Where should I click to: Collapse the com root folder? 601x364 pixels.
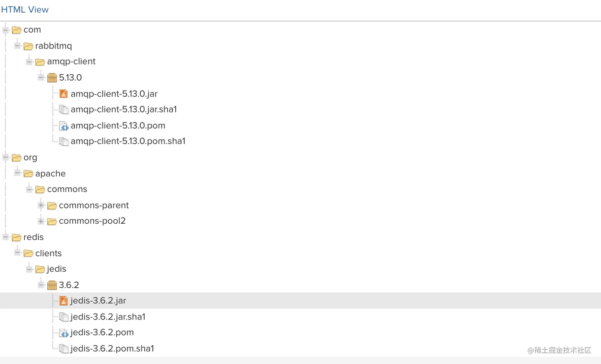[6, 30]
